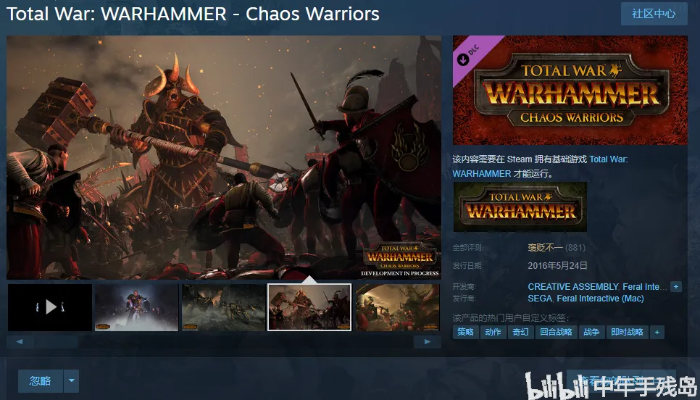Click the 忽略 button

click(x=40, y=381)
